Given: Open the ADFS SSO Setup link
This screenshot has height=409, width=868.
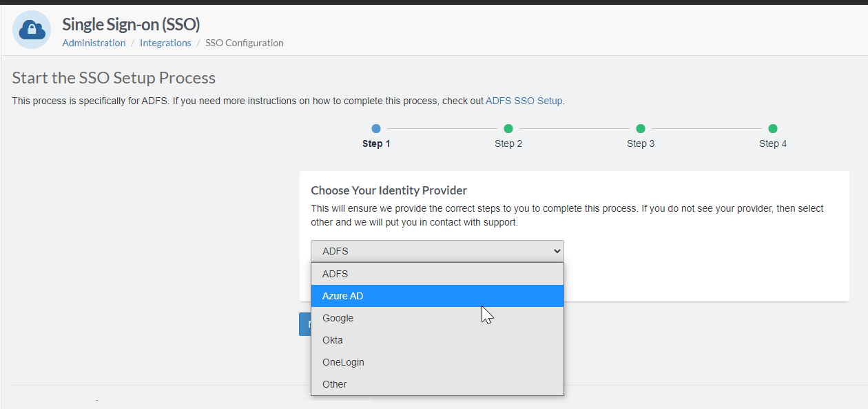Looking at the screenshot, I should click(524, 101).
